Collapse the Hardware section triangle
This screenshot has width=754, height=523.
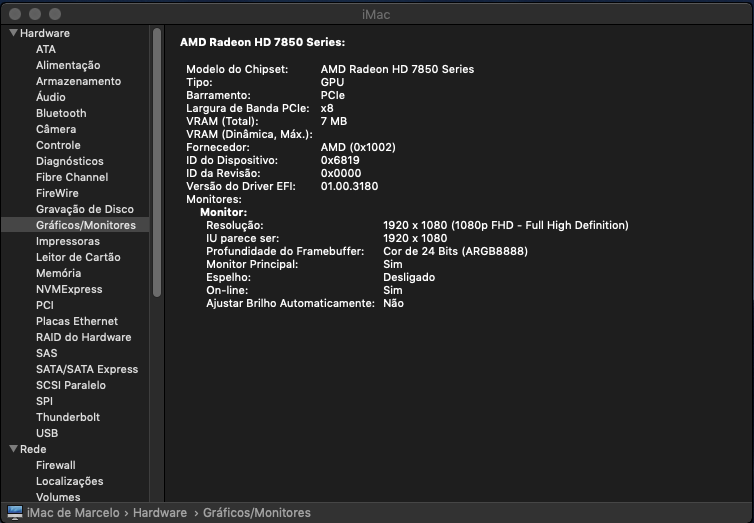tap(13, 33)
